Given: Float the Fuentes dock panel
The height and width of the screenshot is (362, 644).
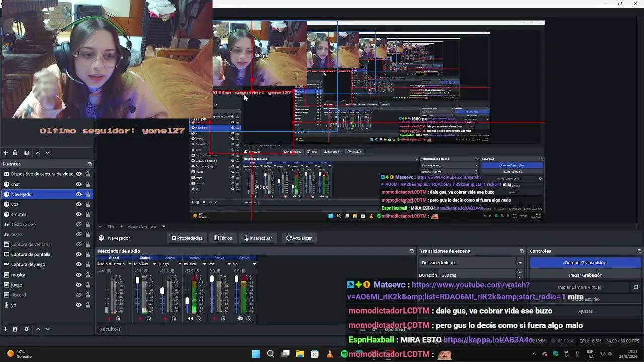Looking at the screenshot, I should point(90,164).
